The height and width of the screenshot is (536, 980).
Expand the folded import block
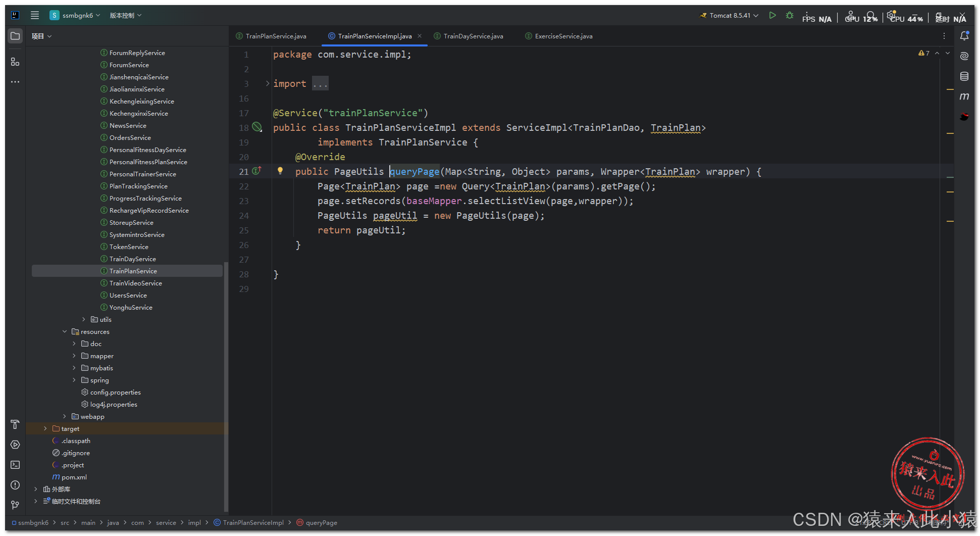pyautogui.click(x=268, y=83)
